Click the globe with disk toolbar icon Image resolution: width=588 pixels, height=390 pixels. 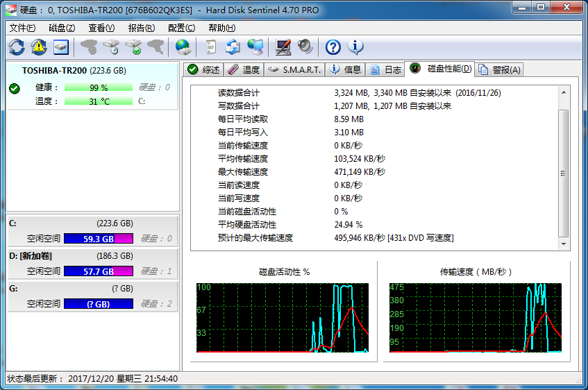coord(183,47)
